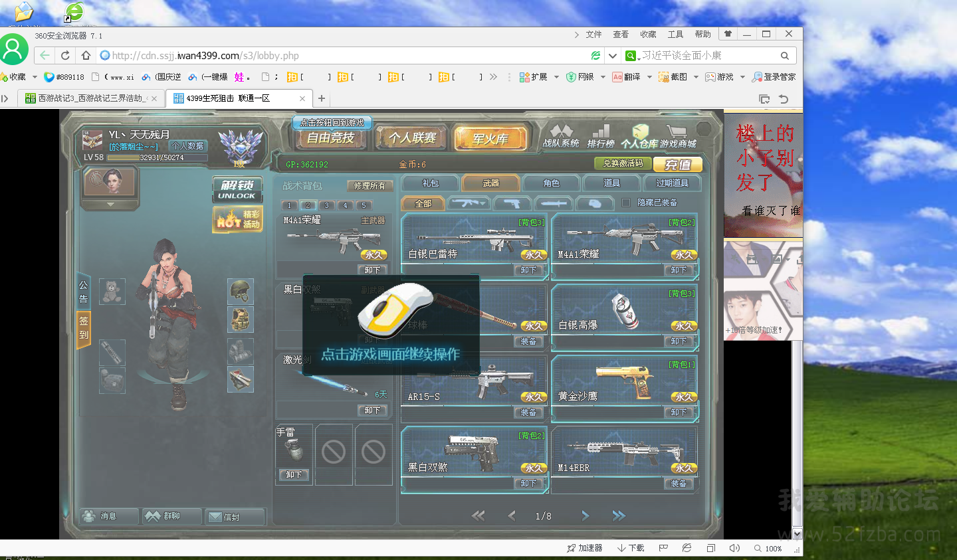Reload the page with refresh icon

[x=65, y=55]
